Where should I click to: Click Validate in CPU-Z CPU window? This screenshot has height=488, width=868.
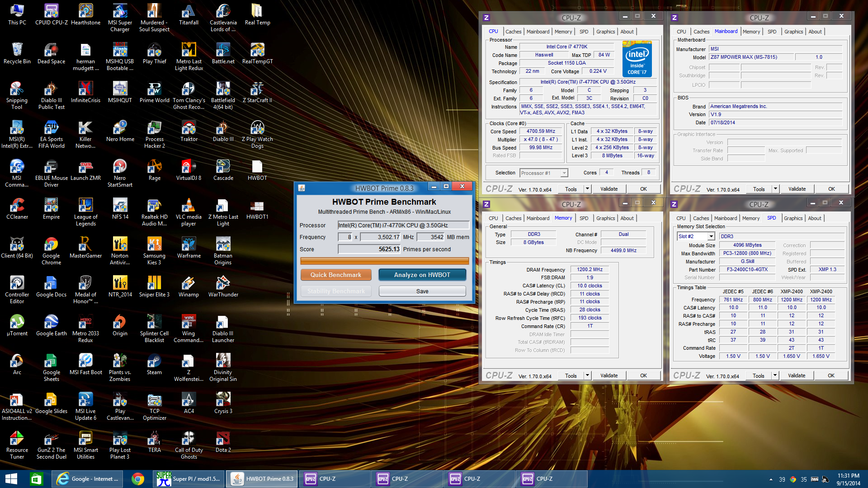coord(609,189)
